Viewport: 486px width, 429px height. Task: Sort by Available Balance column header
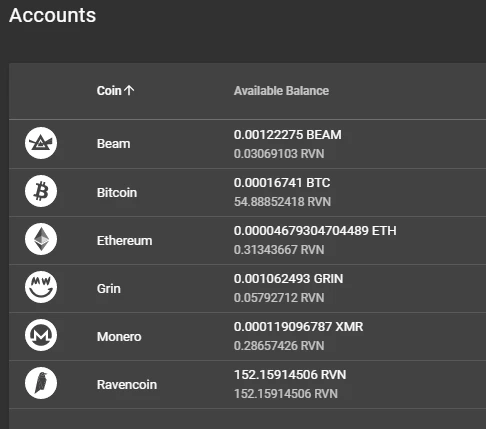coord(281,91)
